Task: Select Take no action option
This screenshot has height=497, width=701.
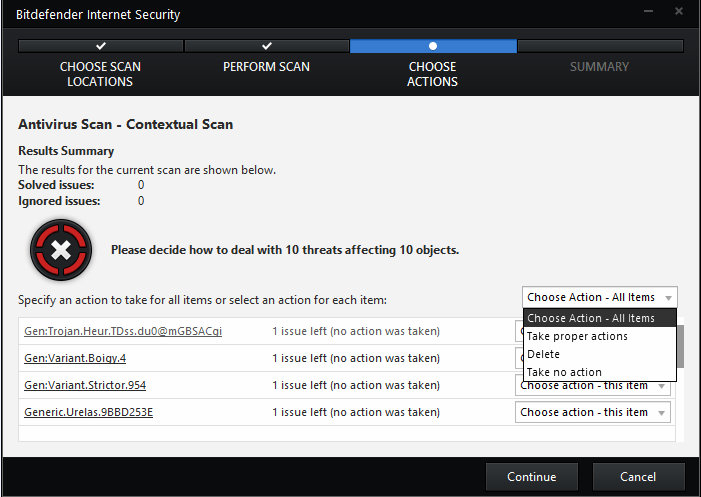Action: click(600, 372)
